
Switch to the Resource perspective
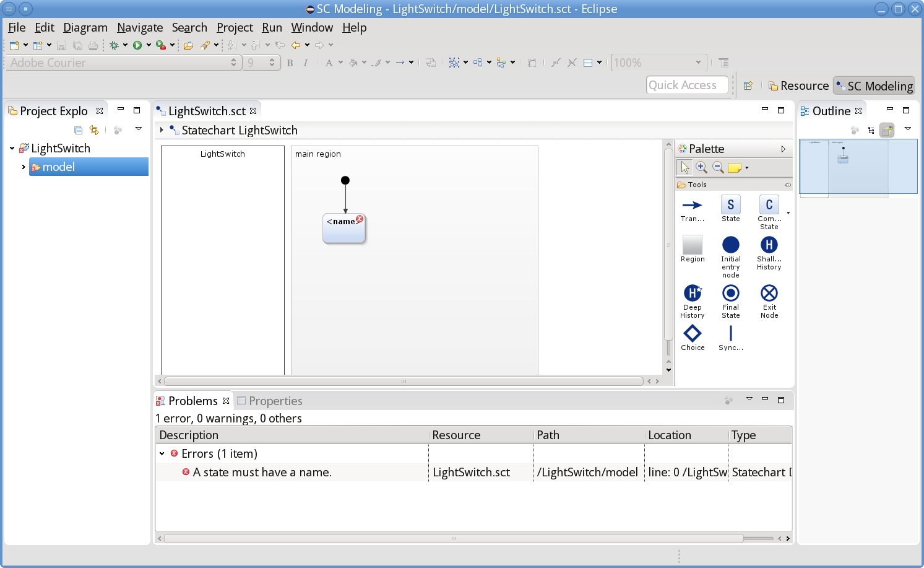point(798,85)
